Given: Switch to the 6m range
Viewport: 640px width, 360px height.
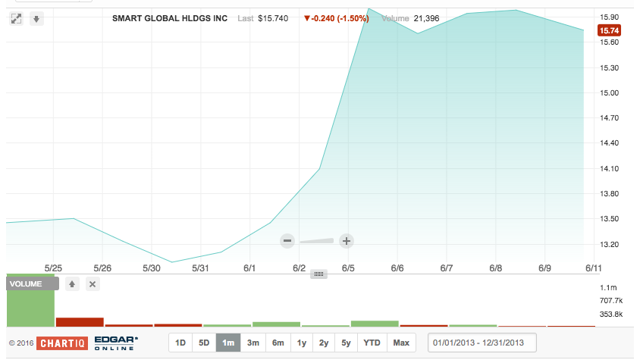Looking at the screenshot, I should pyautogui.click(x=278, y=343).
